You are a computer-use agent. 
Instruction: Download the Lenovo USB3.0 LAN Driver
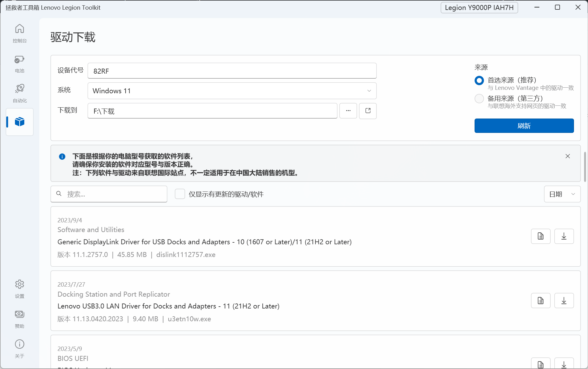[564, 300]
